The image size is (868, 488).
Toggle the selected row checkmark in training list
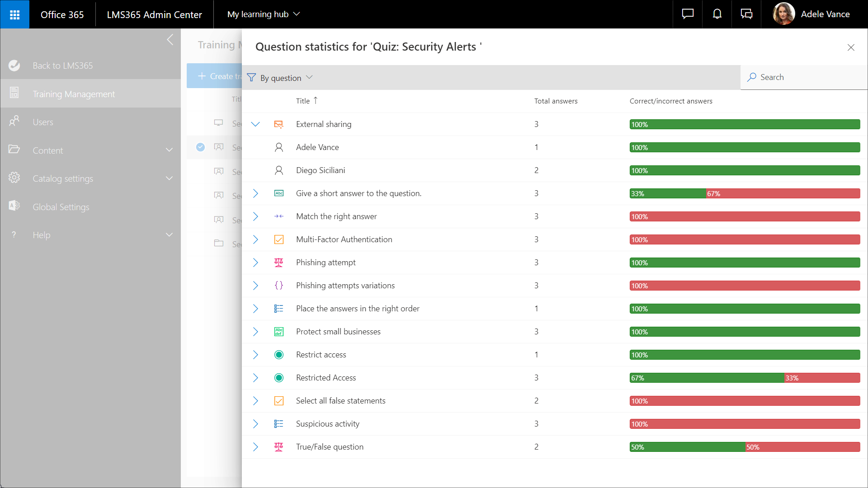point(200,147)
